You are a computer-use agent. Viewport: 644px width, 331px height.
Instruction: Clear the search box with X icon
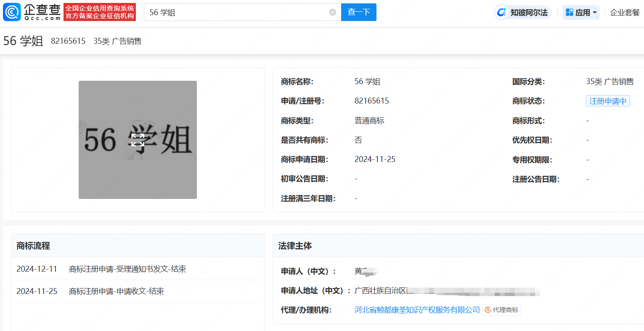tap(332, 12)
